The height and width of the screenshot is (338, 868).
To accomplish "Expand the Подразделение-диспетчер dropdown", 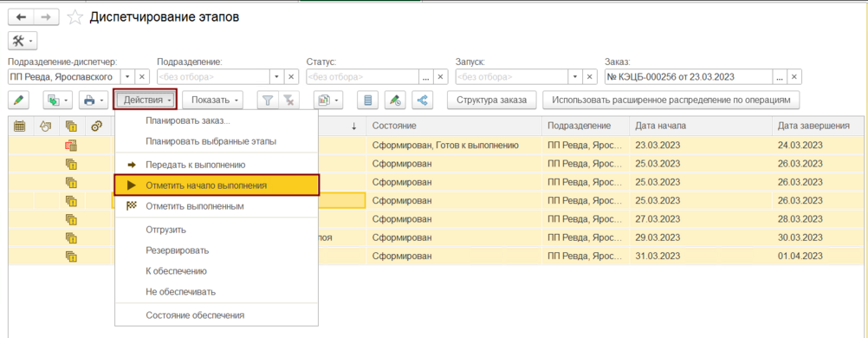I will tap(127, 76).
